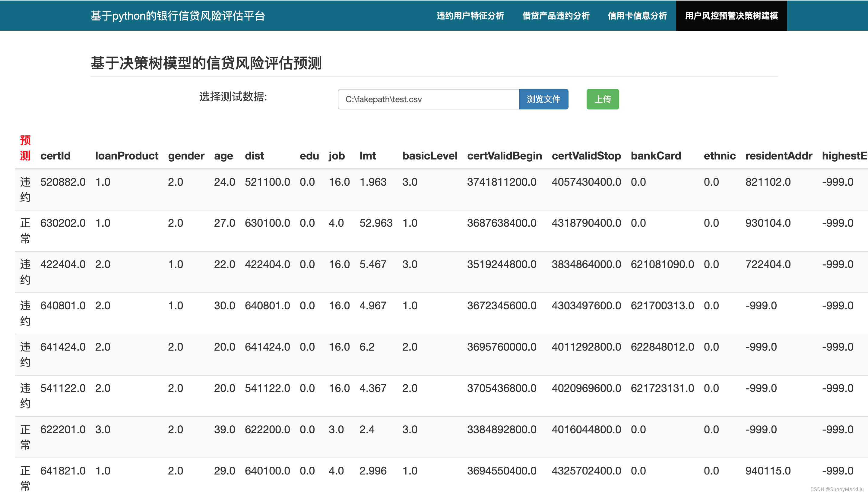Click the bankCard column header
This screenshot has height=495, width=868.
coord(655,156)
